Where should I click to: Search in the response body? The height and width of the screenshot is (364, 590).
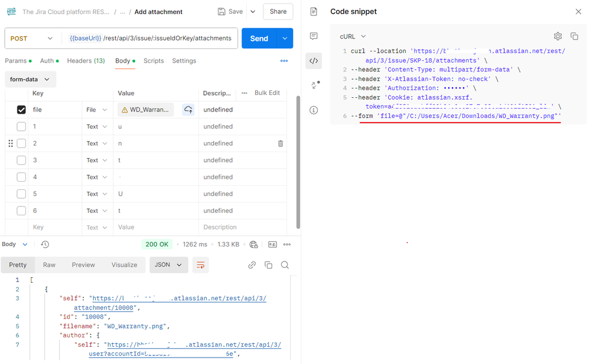(x=285, y=265)
